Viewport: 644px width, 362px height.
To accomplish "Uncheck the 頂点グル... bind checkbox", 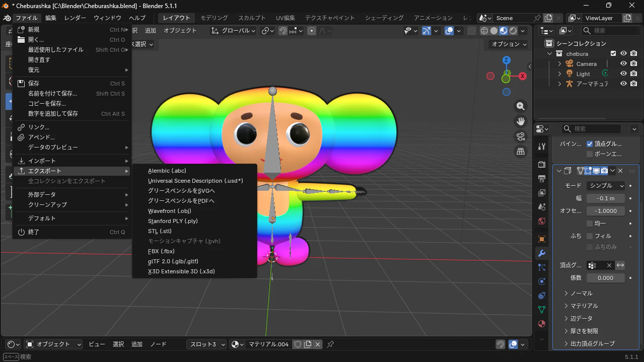I will coord(590,144).
